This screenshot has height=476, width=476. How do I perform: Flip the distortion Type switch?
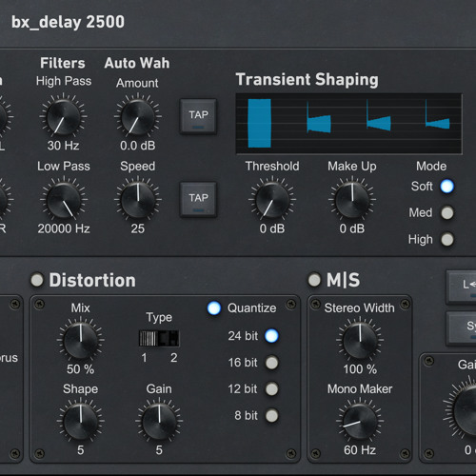tap(159, 339)
